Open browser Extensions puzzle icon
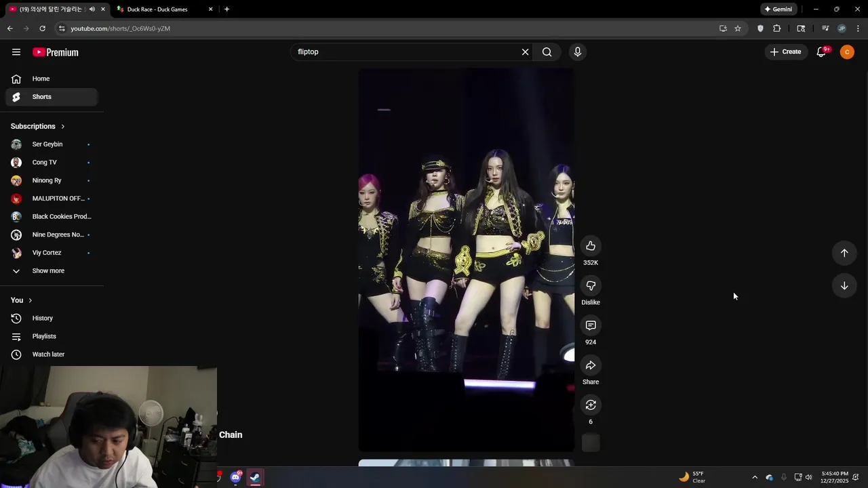 (x=777, y=28)
